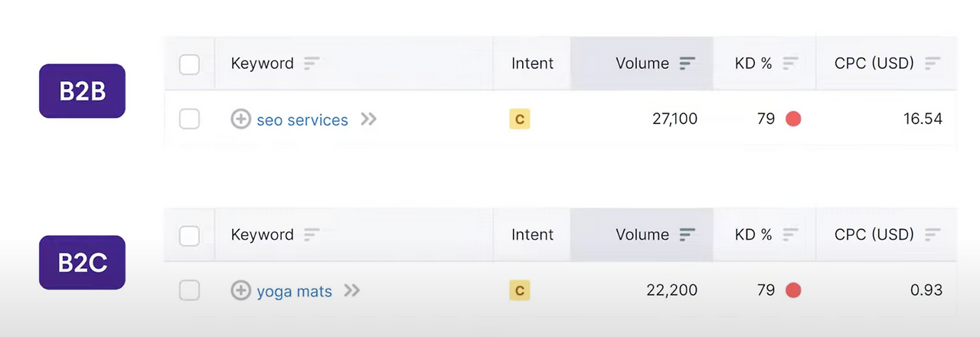Check the yoga mats row checkbox
Image resolution: width=980 pixels, height=337 pixels.
[x=189, y=291]
